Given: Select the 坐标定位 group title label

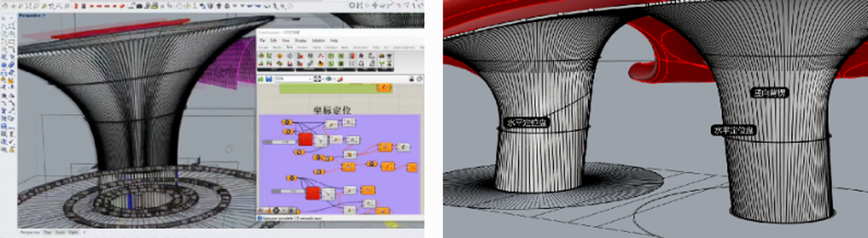Looking at the screenshot, I should coord(332,110).
